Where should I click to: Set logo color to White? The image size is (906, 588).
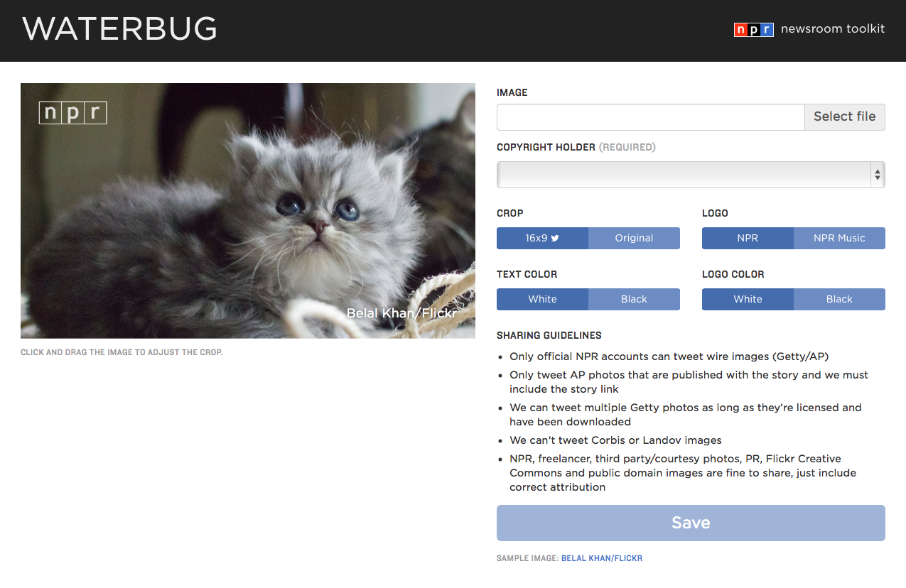point(748,299)
